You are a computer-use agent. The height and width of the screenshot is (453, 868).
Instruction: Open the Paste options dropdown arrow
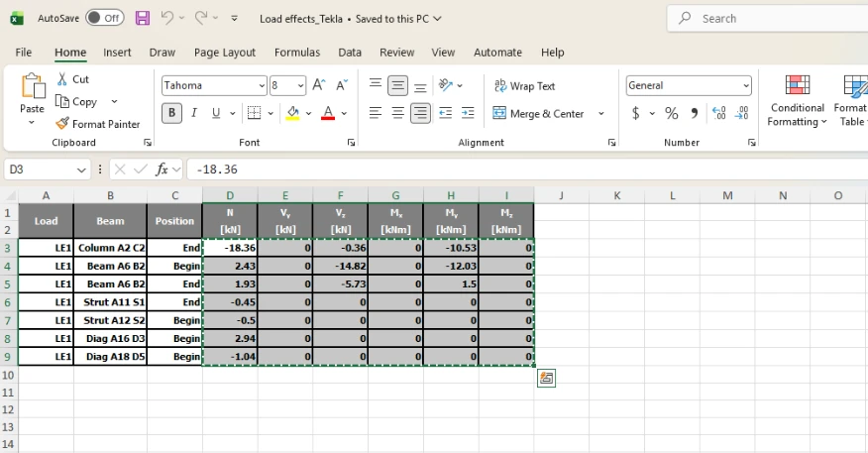point(32,122)
